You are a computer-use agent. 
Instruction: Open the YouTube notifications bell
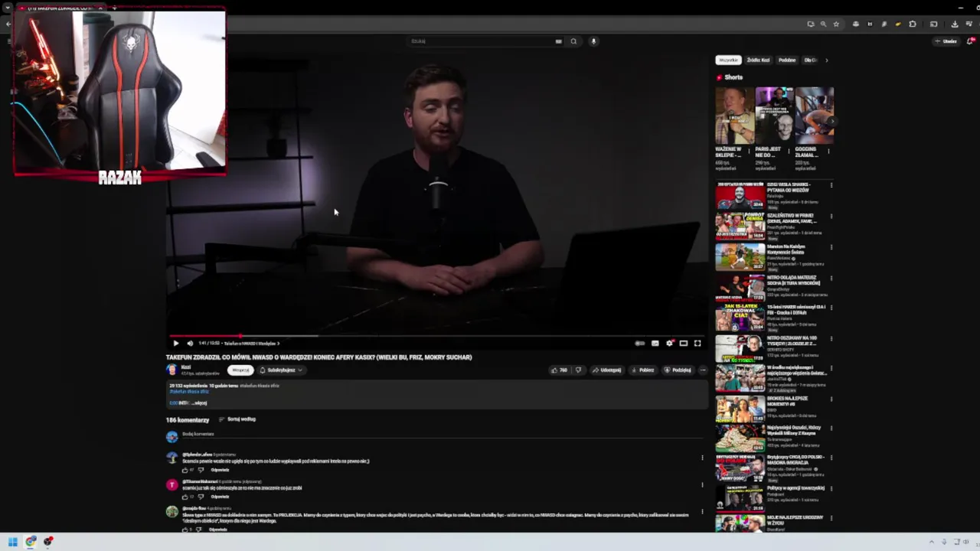point(970,41)
